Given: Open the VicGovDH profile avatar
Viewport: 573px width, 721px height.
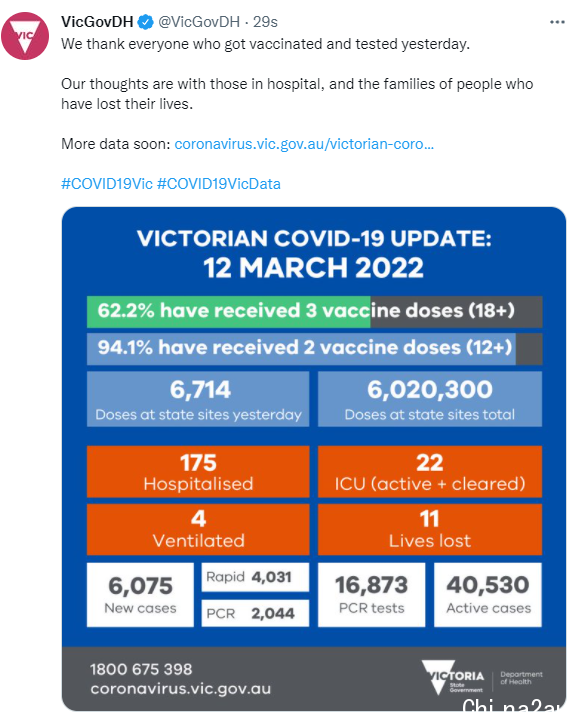Looking at the screenshot, I should coord(25,36).
